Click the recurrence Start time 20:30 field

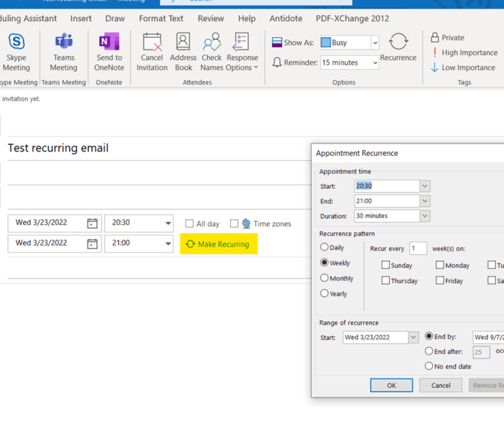click(x=387, y=186)
